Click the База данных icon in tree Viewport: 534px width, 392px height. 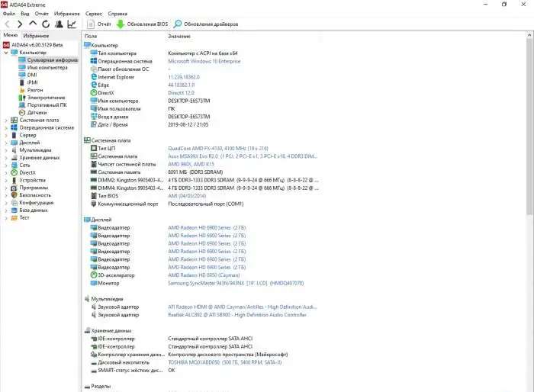pos(14,210)
